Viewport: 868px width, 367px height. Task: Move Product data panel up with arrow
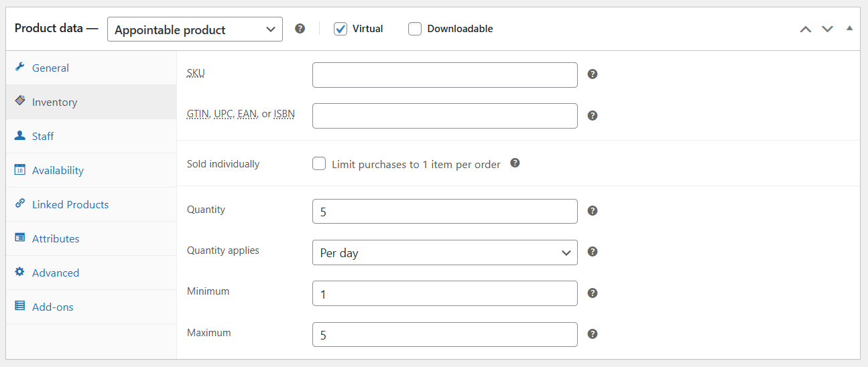coord(806,29)
